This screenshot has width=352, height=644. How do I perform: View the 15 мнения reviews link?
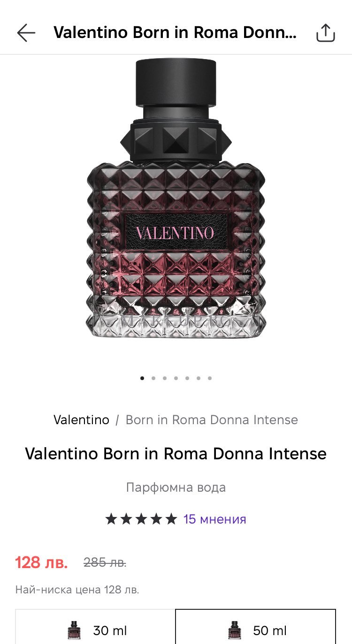click(x=214, y=519)
